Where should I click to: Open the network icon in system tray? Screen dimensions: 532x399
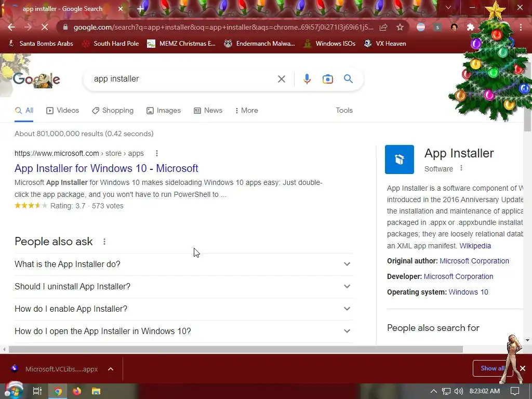point(446,391)
